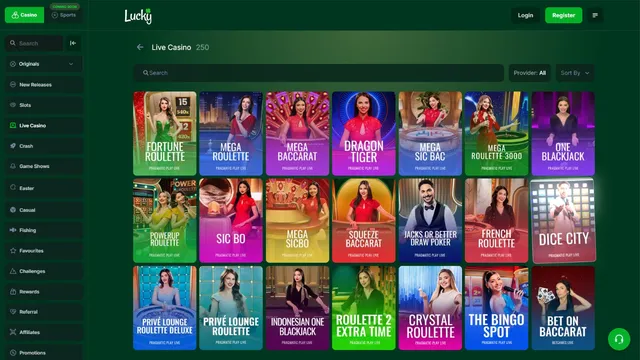Switch to the Casino tab

pos(24,15)
